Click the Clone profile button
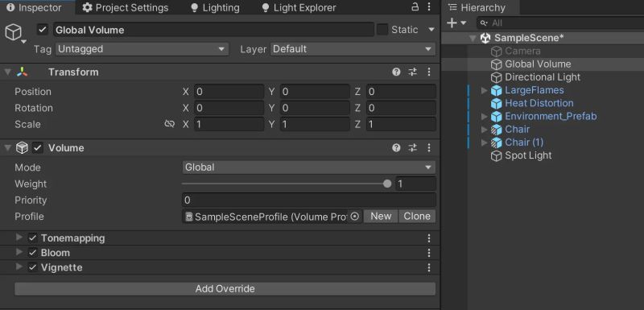This screenshot has width=644, height=310. (x=417, y=216)
